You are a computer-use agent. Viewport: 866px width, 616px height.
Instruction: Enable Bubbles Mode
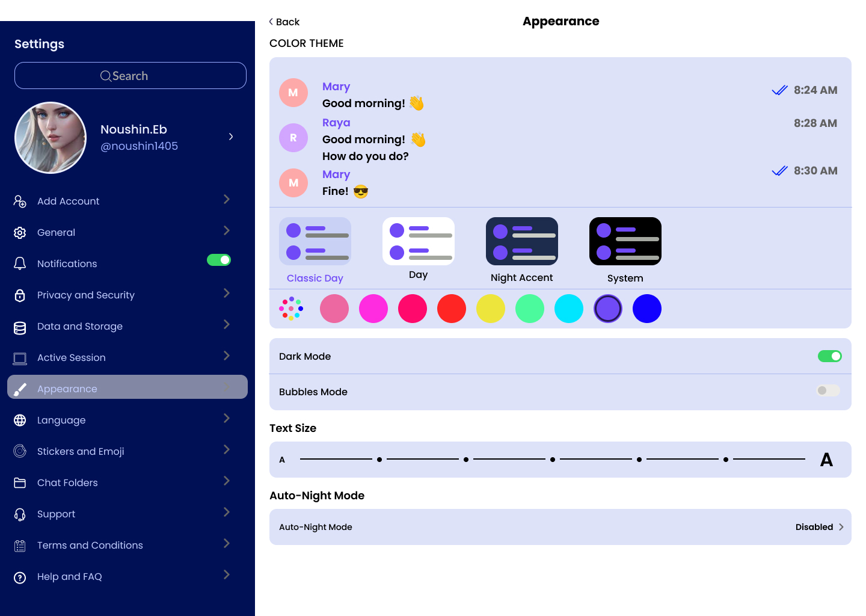(x=828, y=390)
